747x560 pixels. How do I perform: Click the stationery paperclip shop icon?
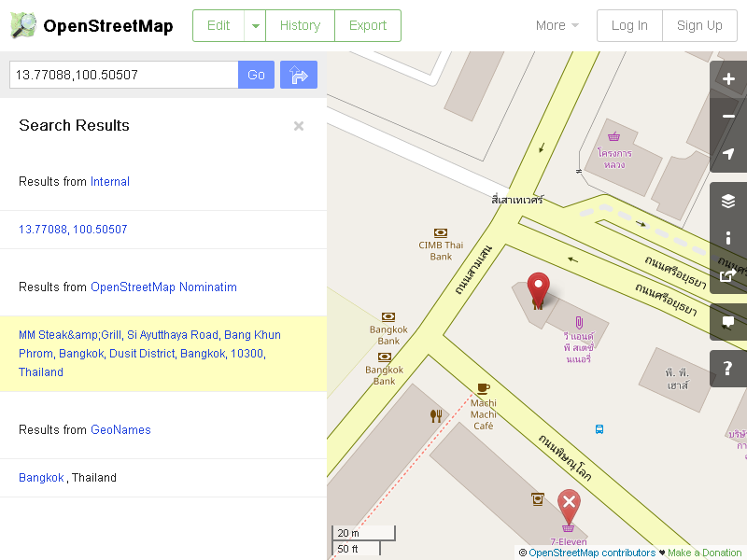click(579, 323)
